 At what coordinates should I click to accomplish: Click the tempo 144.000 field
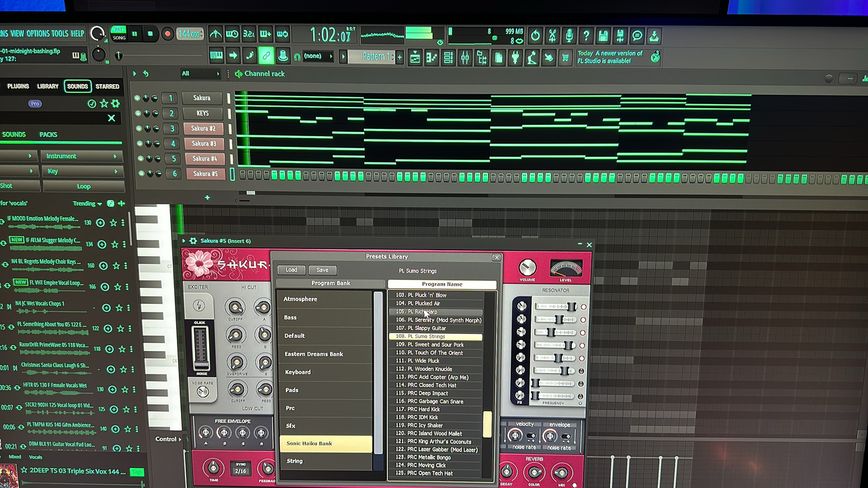coord(190,34)
